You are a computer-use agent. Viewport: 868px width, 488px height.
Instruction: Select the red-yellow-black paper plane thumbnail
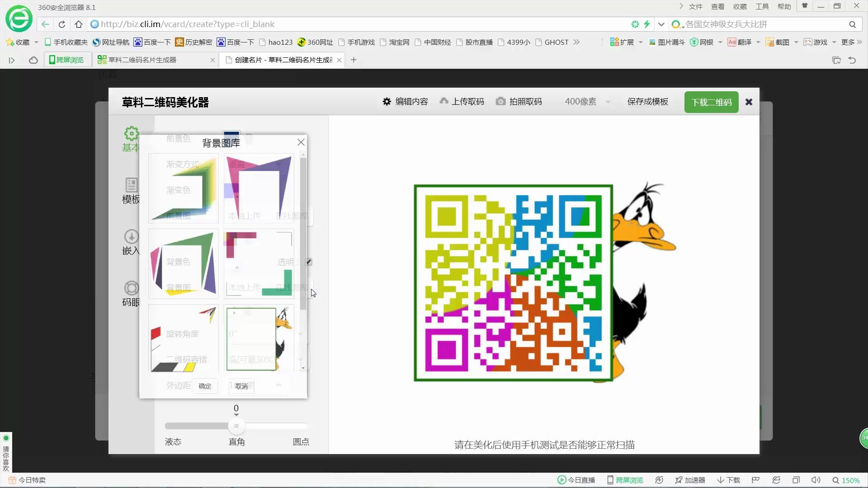(x=184, y=339)
